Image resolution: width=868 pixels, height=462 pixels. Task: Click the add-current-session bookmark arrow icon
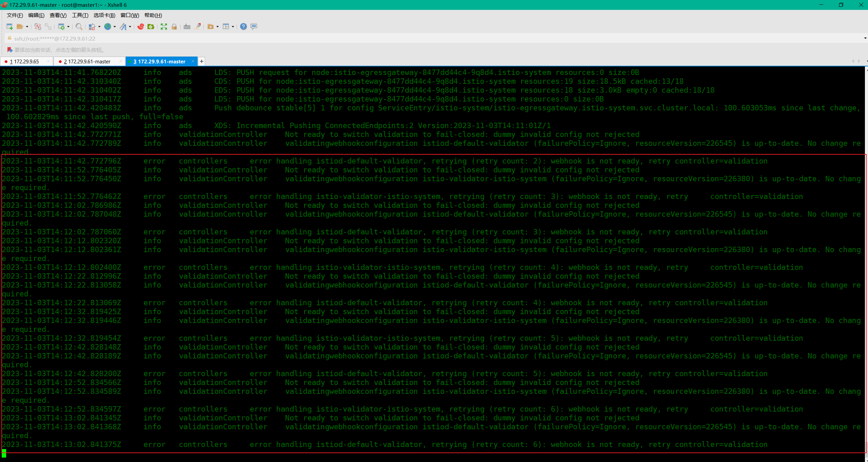pyautogui.click(x=10, y=50)
